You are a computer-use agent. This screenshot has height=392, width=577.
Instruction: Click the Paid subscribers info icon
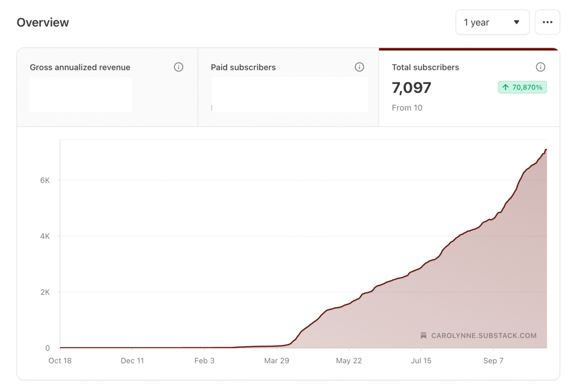pos(359,67)
